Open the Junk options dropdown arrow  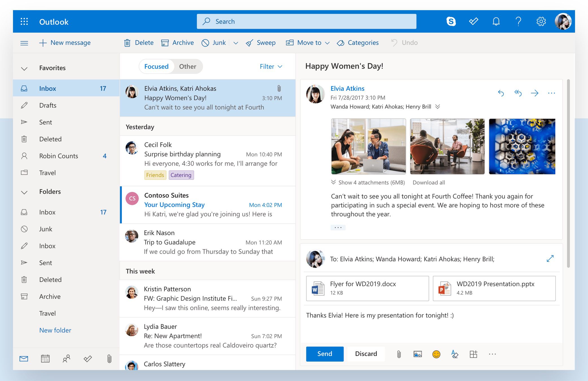pos(236,43)
